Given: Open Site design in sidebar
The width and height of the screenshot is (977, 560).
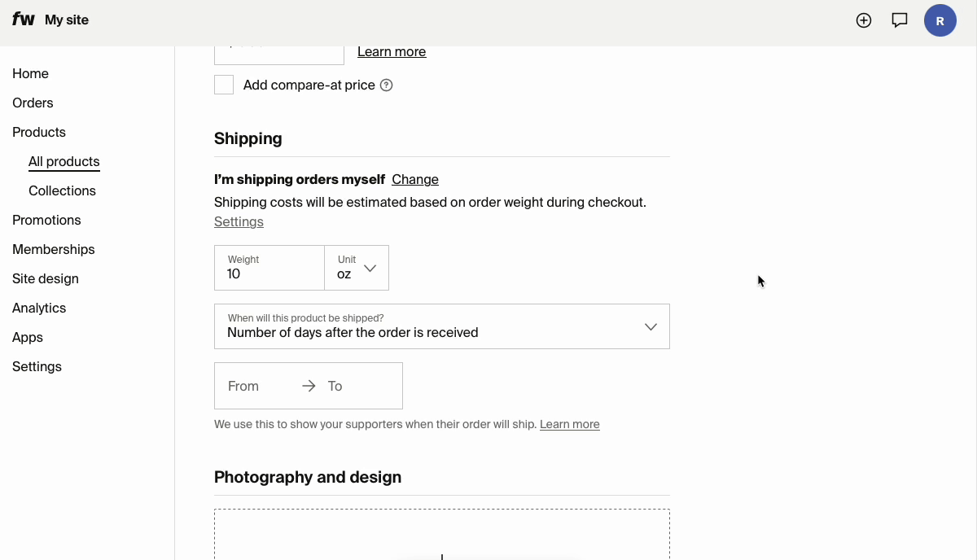Looking at the screenshot, I should coord(46,278).
